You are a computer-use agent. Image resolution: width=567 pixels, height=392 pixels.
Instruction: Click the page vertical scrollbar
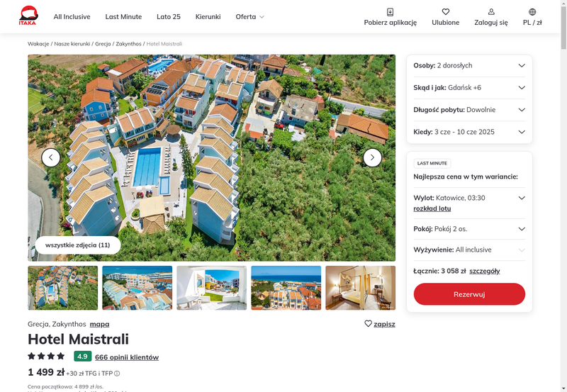[x=563, y=196]
